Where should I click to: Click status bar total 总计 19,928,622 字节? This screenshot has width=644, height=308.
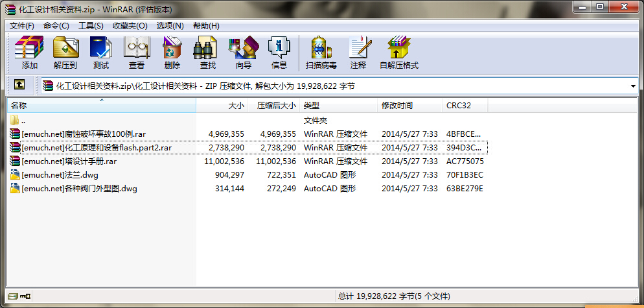[x=395, y=296]
